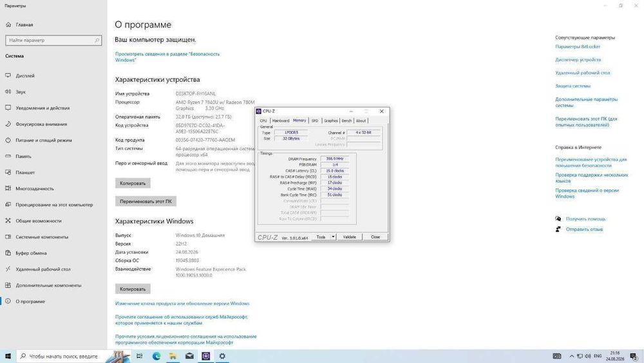644x363 pixels.
Task: Click the ENG language indicator
Action: 598,356
